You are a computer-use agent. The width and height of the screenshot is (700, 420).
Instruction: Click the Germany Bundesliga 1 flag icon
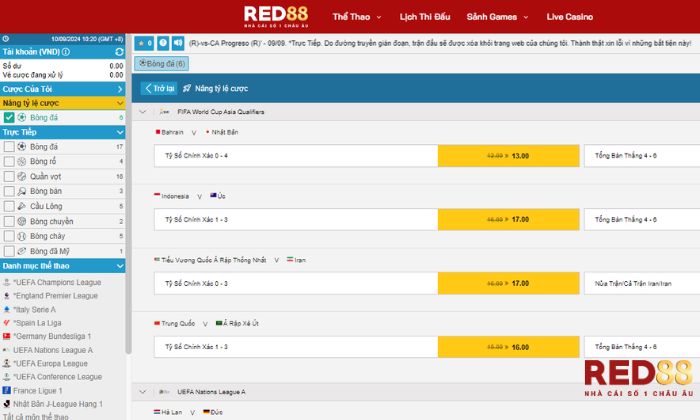pos(6,336)
